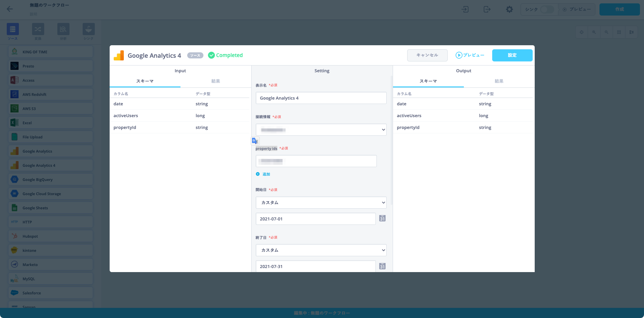Switch Output panel to 結果 tab
The height and width of the screenshot is (318, 644).
click(499, 81)
